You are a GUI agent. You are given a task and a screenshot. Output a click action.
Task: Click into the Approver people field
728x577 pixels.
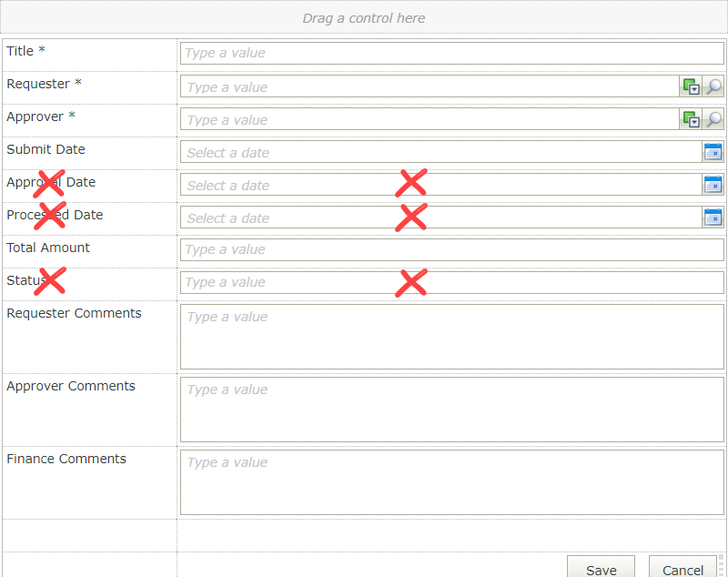tap(430, 119)
